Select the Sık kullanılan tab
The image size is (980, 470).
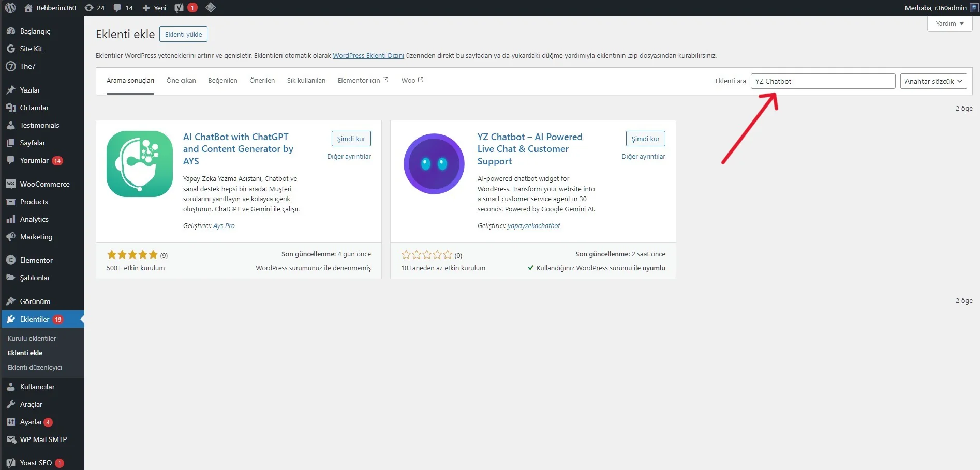pos(306,81)
